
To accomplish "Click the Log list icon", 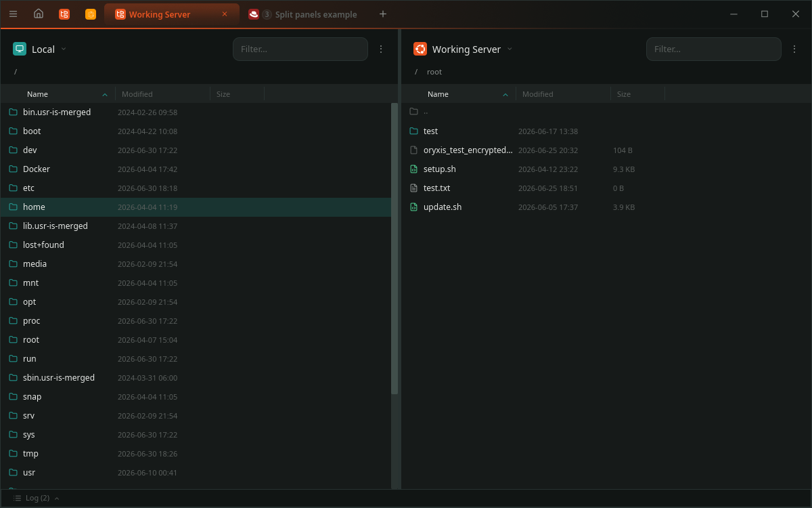I will [17, 498].
